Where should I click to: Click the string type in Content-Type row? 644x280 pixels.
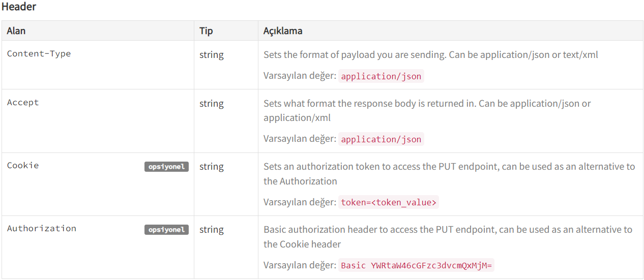(212, 55)
